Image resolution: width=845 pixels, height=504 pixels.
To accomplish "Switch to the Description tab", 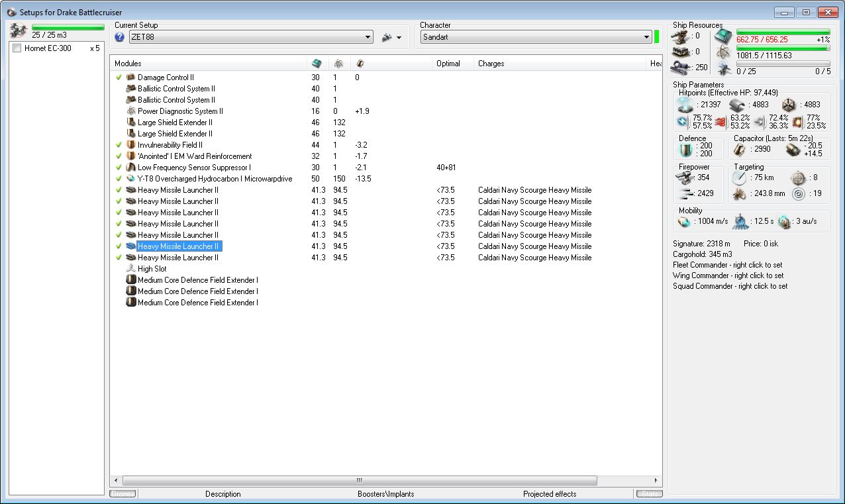I will pyautogui.click(x=223, y=494).
